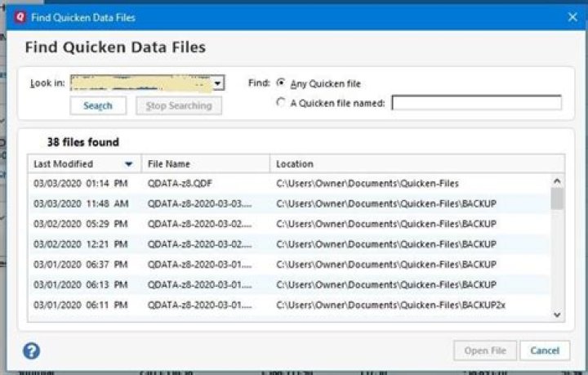Select the A Quicken file named option
Viewport: 588px width, 375px height.
point(280,102)
